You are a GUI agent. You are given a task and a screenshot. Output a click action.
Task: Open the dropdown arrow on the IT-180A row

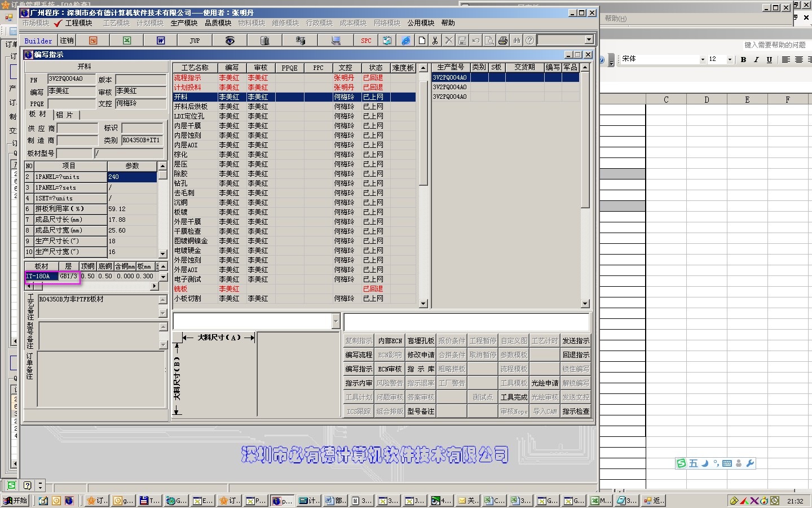tap(164, 277)
